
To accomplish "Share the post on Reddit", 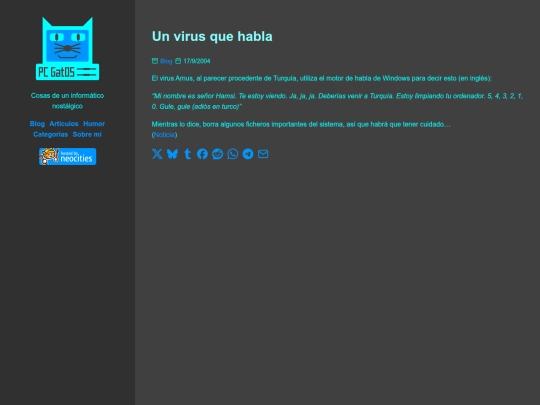I will pyautogui.click(x=218, y=154).
